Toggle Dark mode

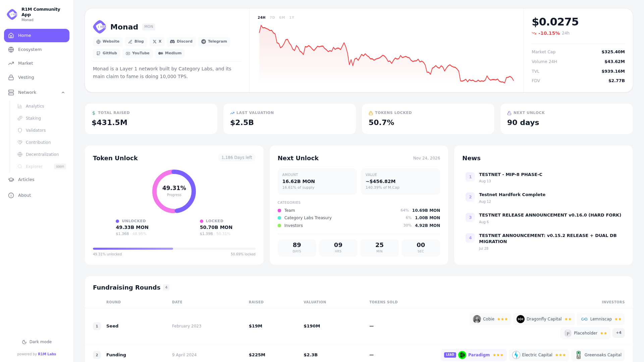tap(37, 342)
